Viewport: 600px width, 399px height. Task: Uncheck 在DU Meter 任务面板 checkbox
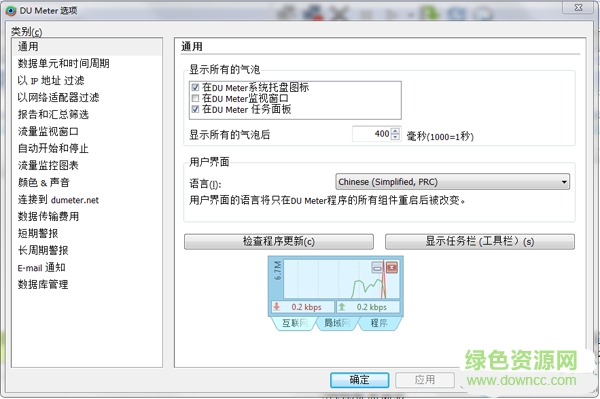point(195,109)
